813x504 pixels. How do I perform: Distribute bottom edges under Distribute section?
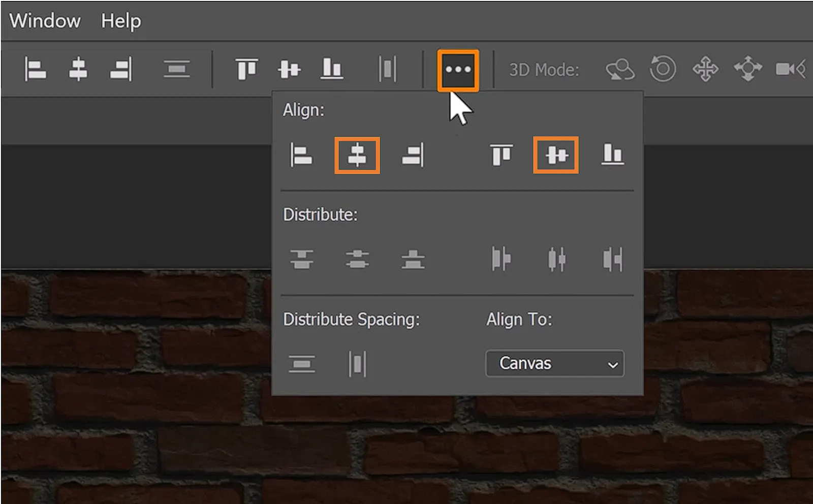[x=413, y=259]
